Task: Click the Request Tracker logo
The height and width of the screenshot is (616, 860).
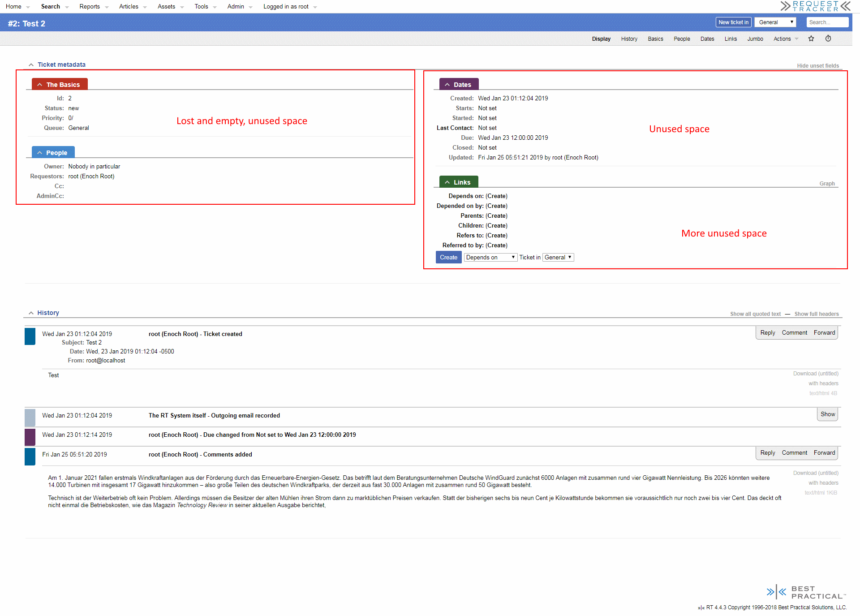Action: click(x=815, y=6)
